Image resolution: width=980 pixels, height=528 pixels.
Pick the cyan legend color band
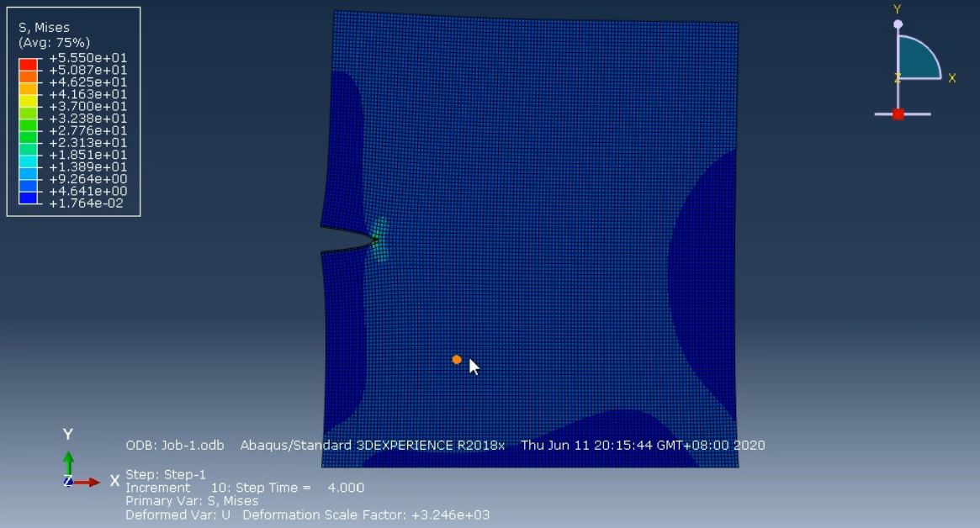[x=28, y=161]
